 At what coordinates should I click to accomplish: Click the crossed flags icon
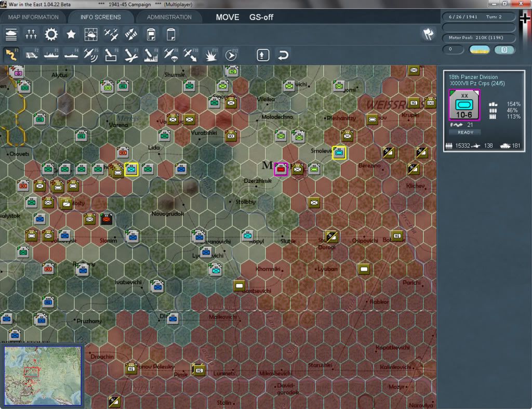tap(428, 34)
